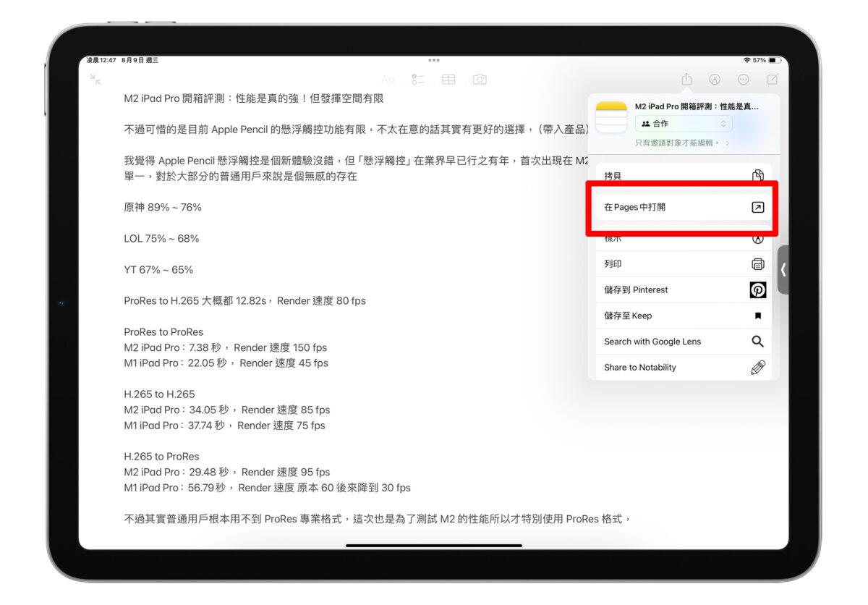Tap the battery indicator in status bar
The image size is (868, 605).
pos(775,60)
